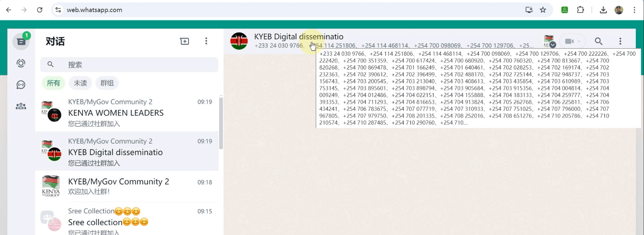
Task: Click the participant numbers under chat title
Action: coord(394,46)
